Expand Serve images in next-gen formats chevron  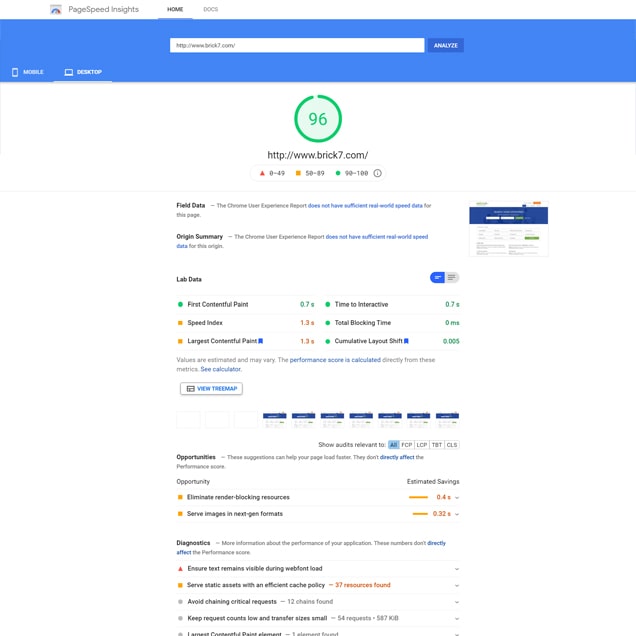coord(457,514)
